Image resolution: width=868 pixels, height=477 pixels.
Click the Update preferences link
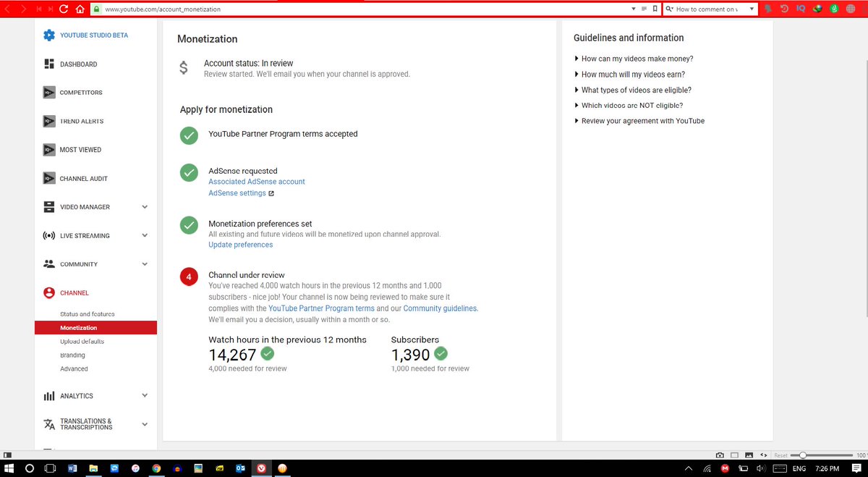241,245
